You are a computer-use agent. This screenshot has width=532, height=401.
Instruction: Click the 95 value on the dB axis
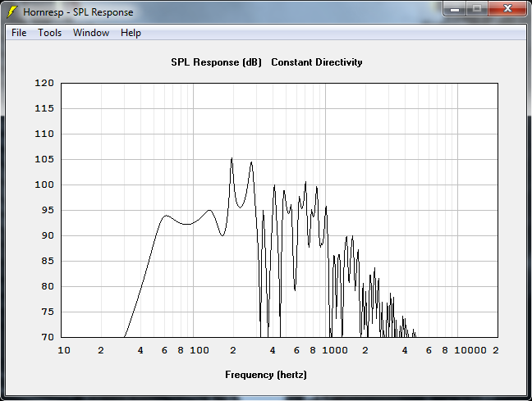point(48,210)
